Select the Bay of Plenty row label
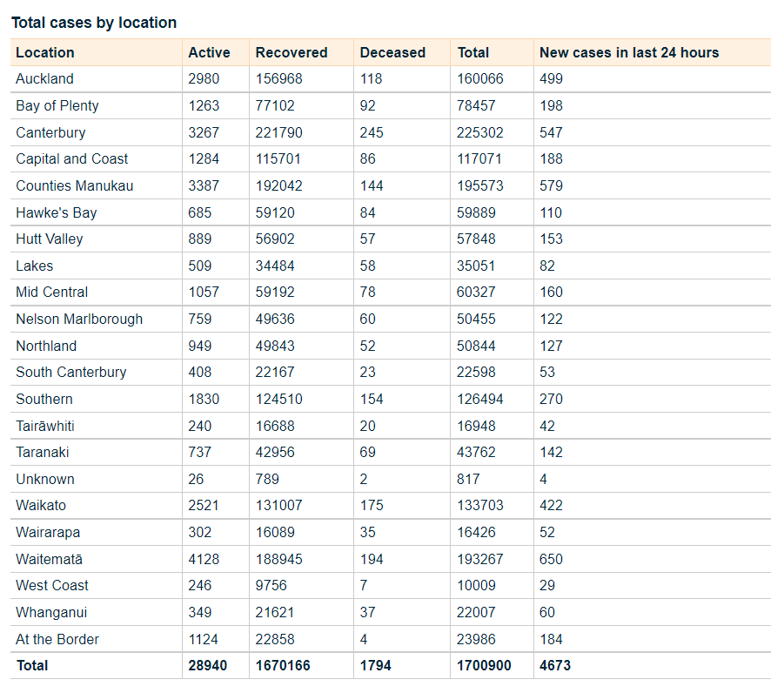This screenshot has height=693, width=784. click(57, 105)
